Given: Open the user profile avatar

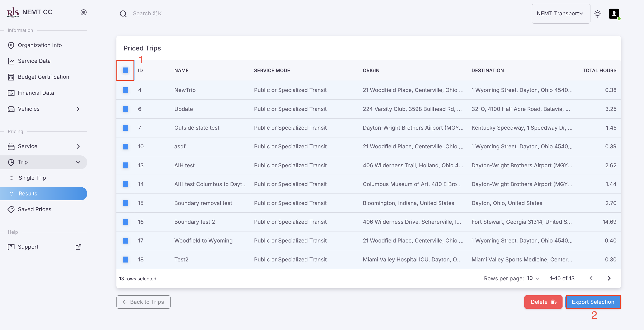Looking at the screenshot, I should [x=614, y=14].
